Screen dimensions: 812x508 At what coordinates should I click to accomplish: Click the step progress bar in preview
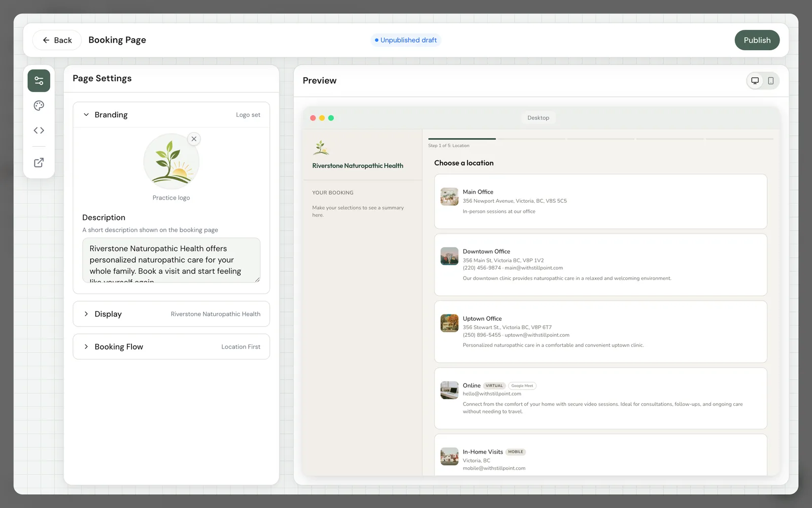coord(600,139)
